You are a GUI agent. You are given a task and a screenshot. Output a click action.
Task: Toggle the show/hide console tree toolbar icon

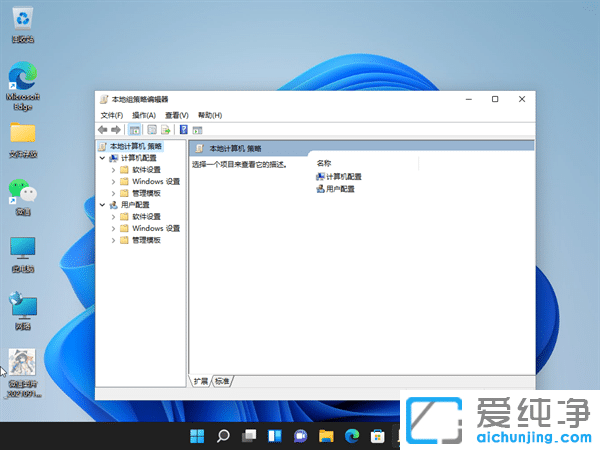click(x=134, y=130)
